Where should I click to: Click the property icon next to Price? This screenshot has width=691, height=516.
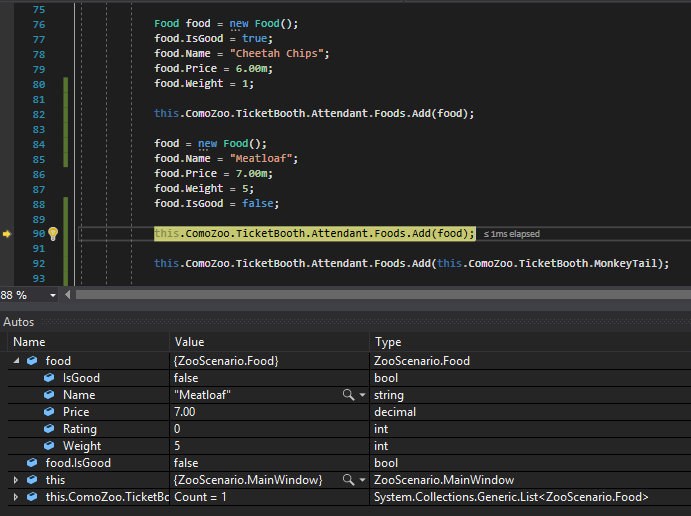[x=50, y=412]
